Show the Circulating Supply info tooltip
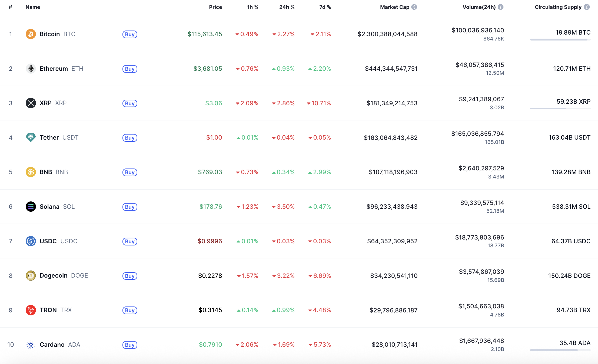The width and height of the screenshot is (598, 364). pyautogui.click(x=587, y=7)
